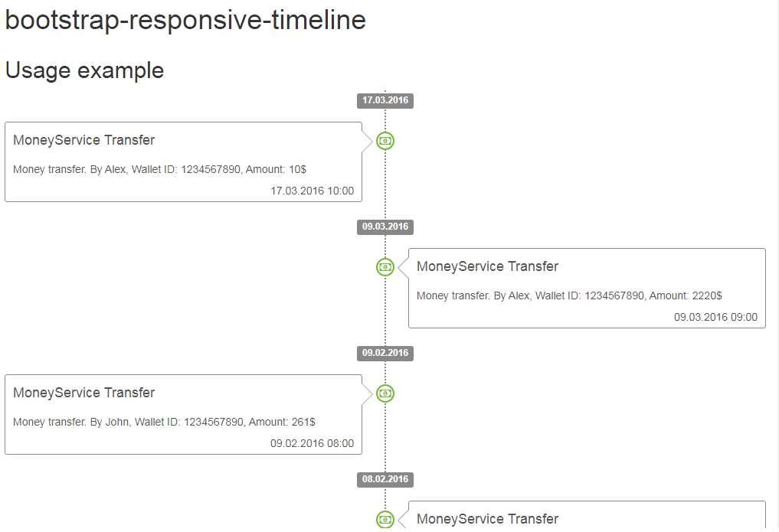Click the description text by John, Amount: 261$

coord(164,423)
